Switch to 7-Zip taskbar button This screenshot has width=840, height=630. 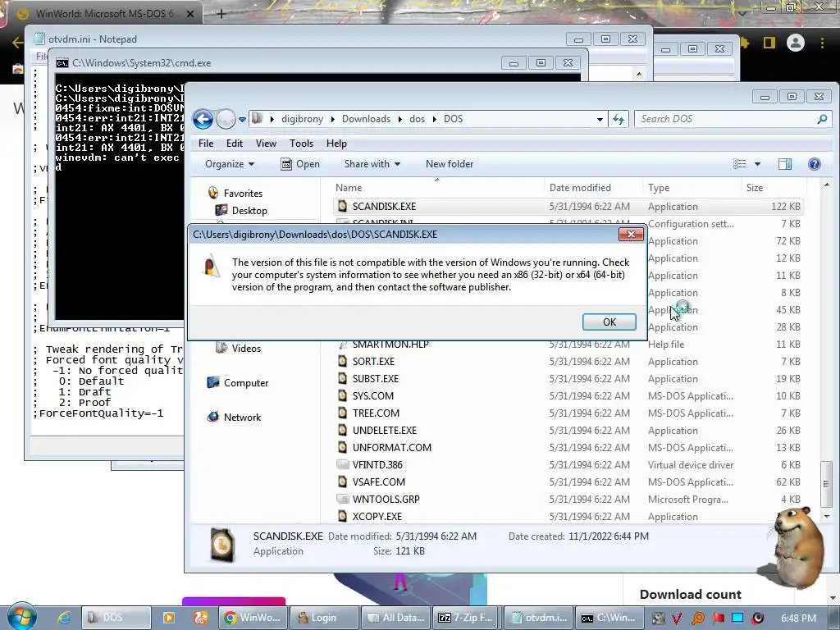pos(466,618)
